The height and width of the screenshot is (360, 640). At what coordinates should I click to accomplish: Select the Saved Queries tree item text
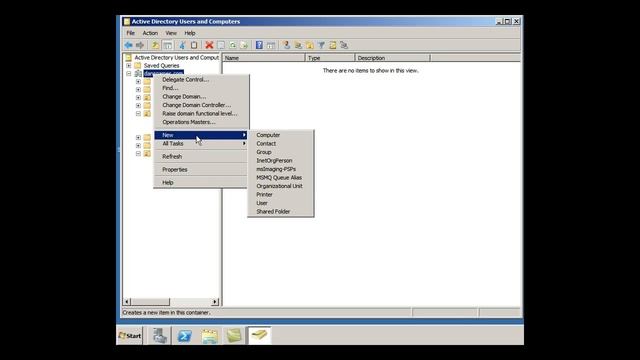[161, 65]
